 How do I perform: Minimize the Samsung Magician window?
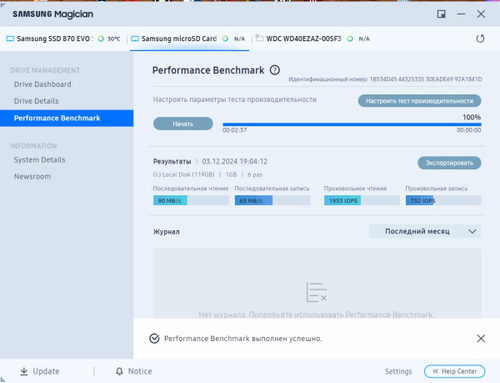tap(461, 14)
